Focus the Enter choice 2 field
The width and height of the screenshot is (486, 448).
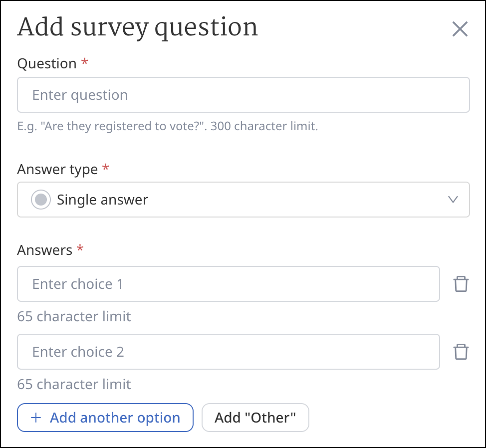click(228, 352)
